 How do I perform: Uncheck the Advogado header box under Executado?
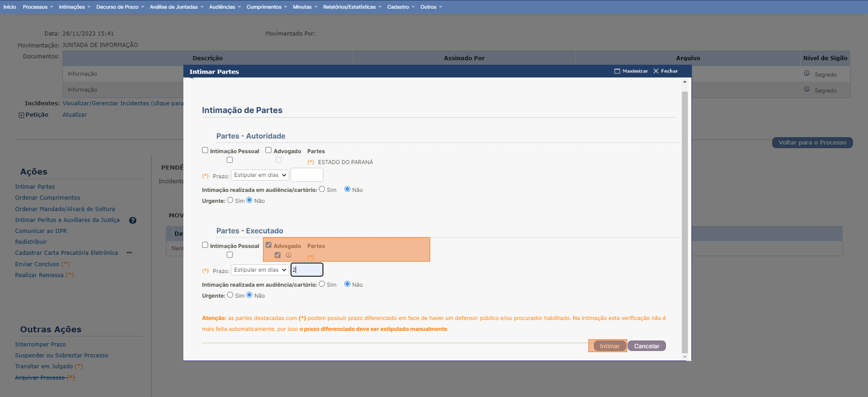point(268,245)
